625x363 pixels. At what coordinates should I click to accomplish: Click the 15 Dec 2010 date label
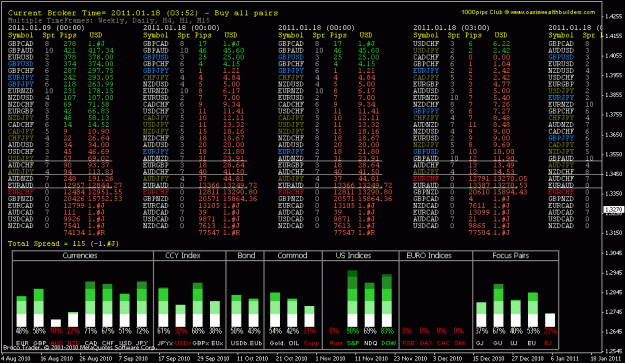[488, 359]
